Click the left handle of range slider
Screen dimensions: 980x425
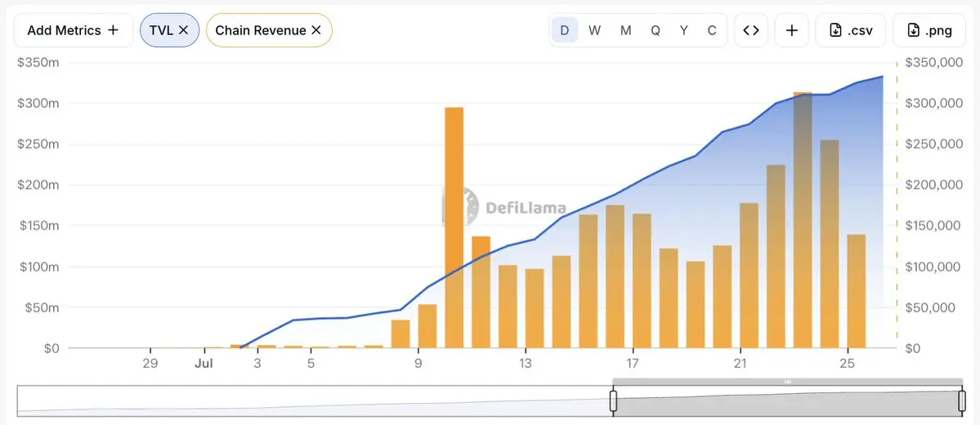click(613, 400)
